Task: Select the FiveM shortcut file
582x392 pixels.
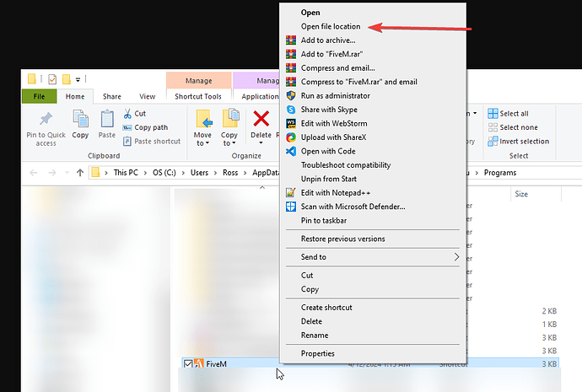Action: click(x=216, y=364)
